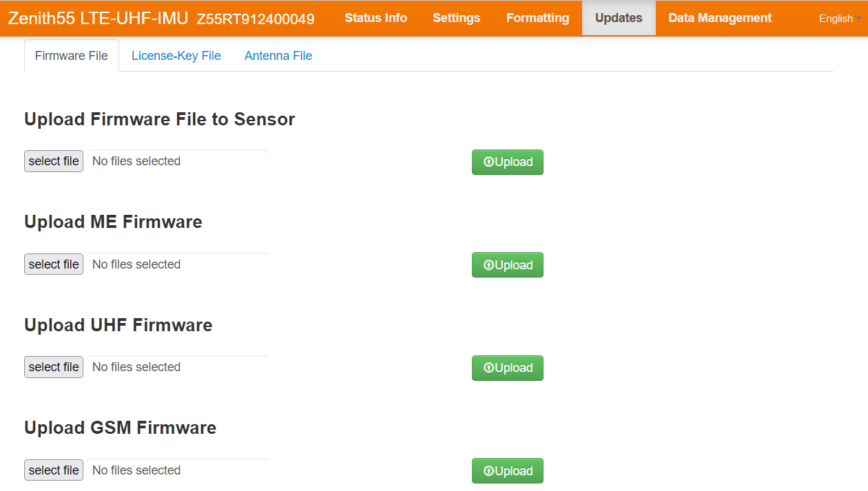Screen dimensions: 868x491
Task: Open the Settings menu
Action: click(456, 18)
